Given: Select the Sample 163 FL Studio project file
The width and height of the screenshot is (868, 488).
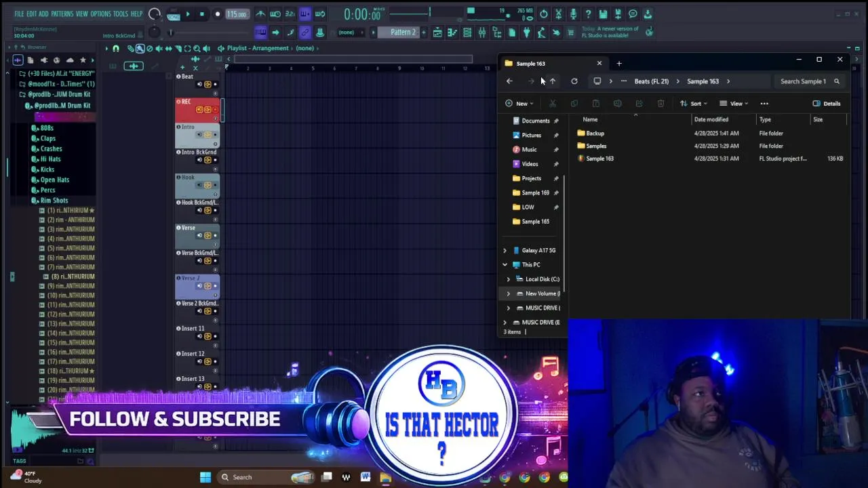Looking at the screenshot, I should click(x=599, y=159).
